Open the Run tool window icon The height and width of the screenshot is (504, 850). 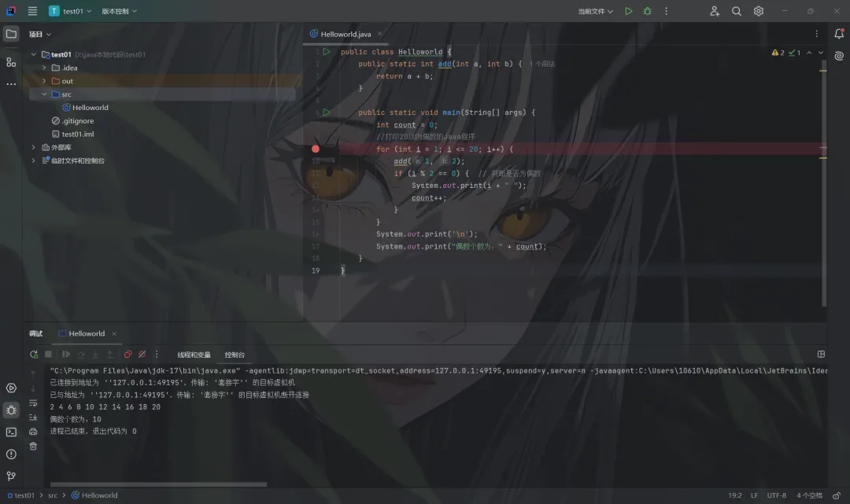coord(11,388)
